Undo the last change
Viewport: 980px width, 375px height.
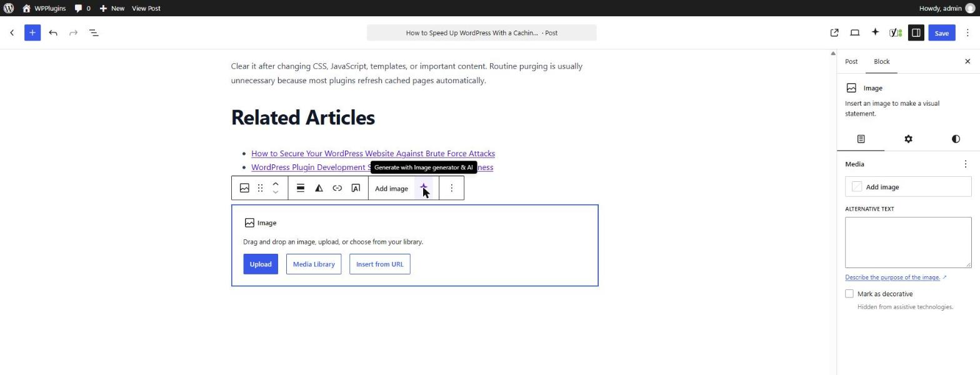53,32
